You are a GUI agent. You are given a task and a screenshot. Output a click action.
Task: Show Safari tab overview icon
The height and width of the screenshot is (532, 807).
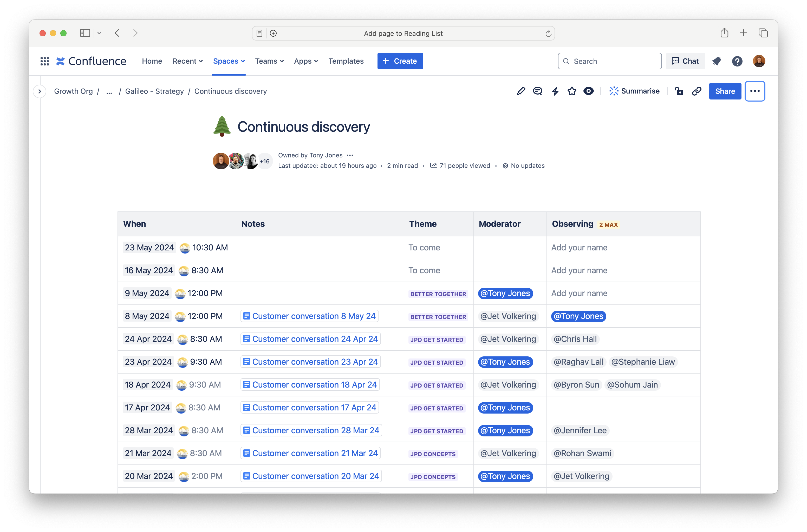tap(763, 33)
